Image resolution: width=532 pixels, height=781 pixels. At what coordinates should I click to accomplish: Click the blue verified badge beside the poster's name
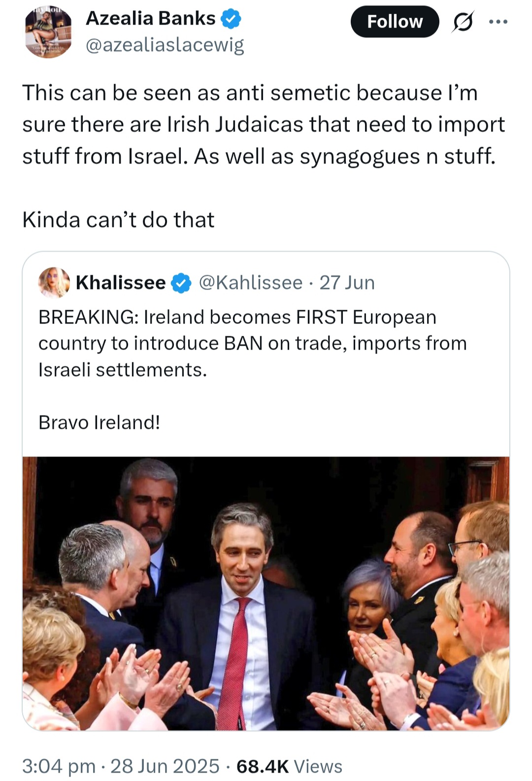click(231, 19)
